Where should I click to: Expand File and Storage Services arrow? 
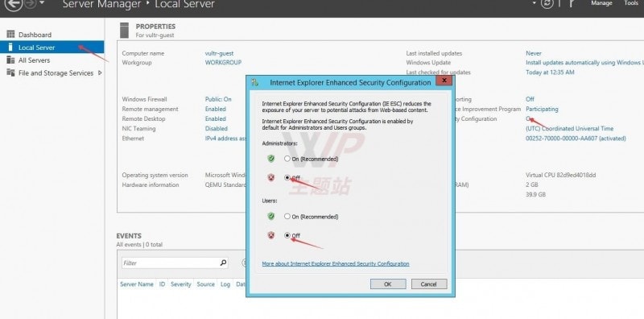(100, 73)
